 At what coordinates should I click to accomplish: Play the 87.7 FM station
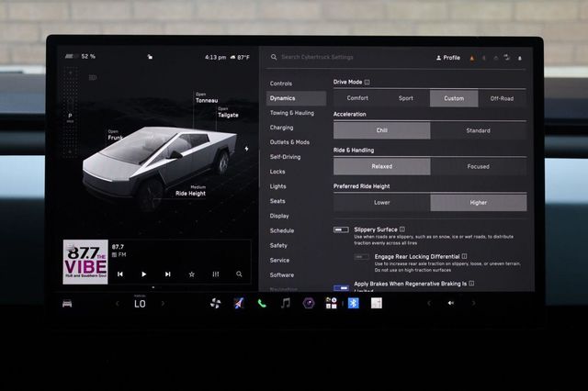[143, 274]
